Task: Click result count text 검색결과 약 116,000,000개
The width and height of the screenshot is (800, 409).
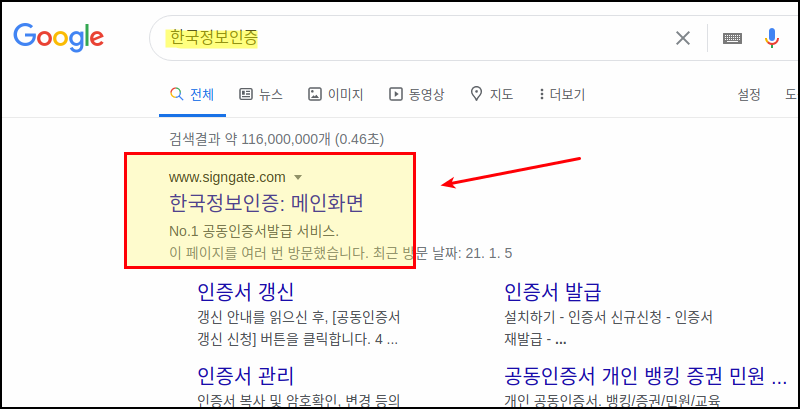Action: point(276,138)
